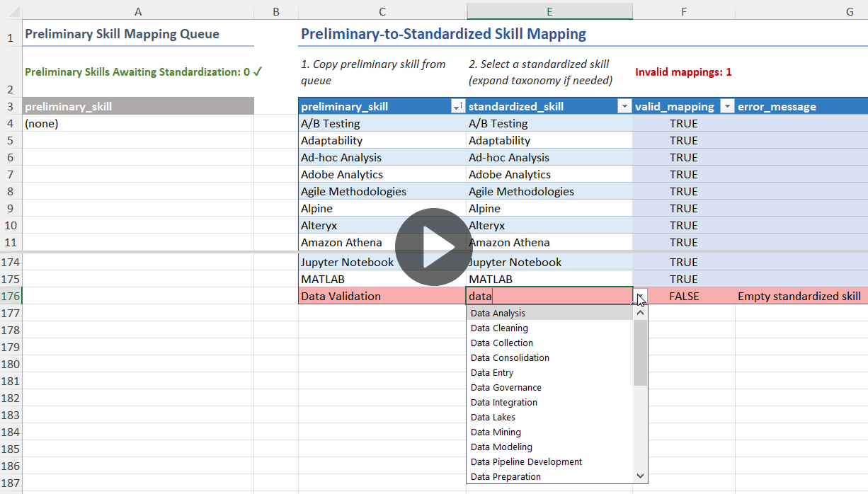
Task: Click preliminary skill cell 'Ad-hoc Analysis'
Action: tap(382, 157)
